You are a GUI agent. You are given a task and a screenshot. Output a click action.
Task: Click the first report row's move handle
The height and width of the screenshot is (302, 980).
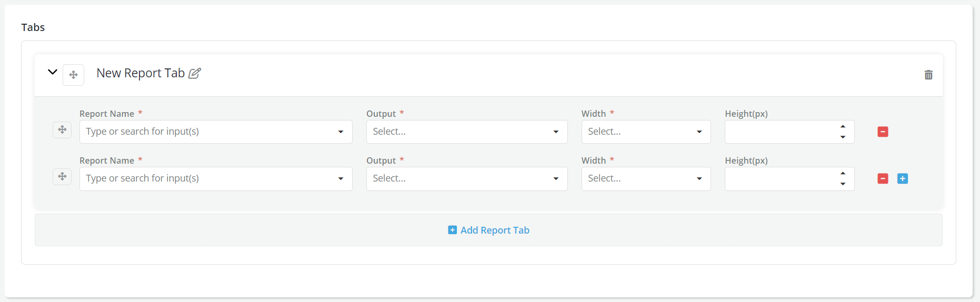point(62,129)
